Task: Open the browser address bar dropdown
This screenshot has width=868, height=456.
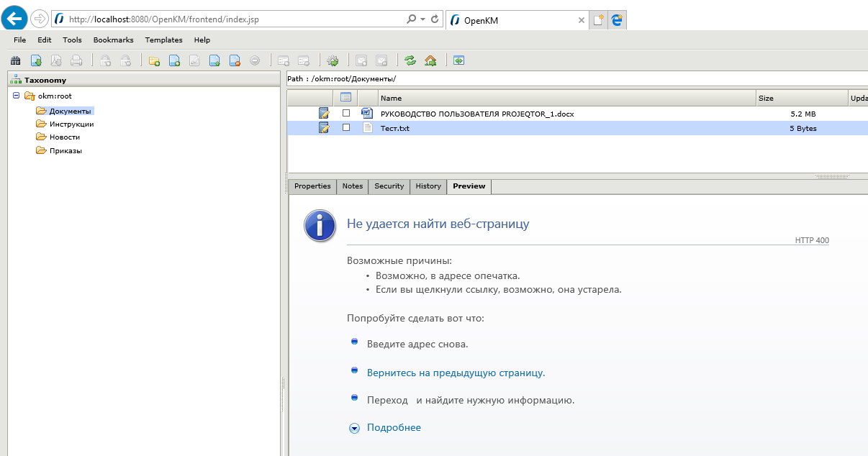Action: pos(422,19)
